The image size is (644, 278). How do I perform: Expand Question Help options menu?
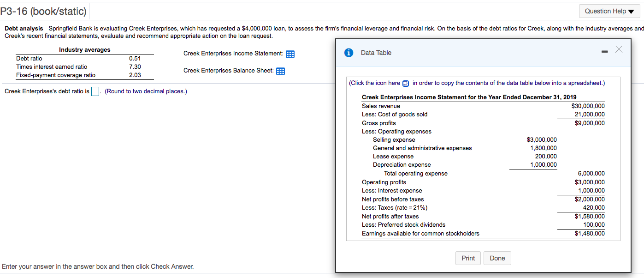pos(609,11)
